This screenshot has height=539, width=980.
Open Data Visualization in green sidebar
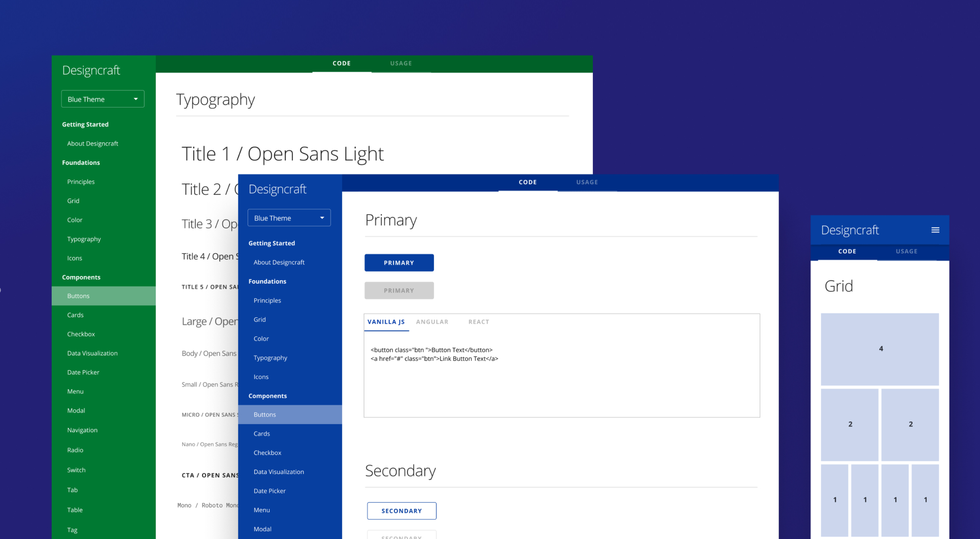tap(92, 353)
